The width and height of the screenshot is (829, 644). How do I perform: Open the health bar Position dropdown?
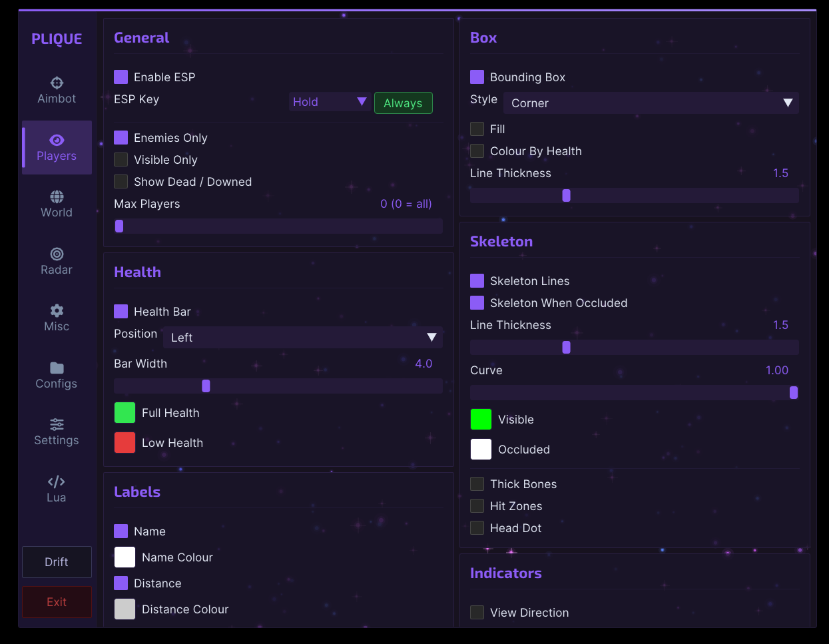pos(303,338)
